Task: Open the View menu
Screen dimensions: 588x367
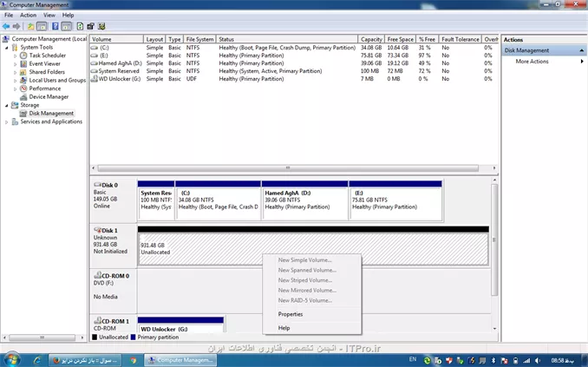Action: click(49, 15)
